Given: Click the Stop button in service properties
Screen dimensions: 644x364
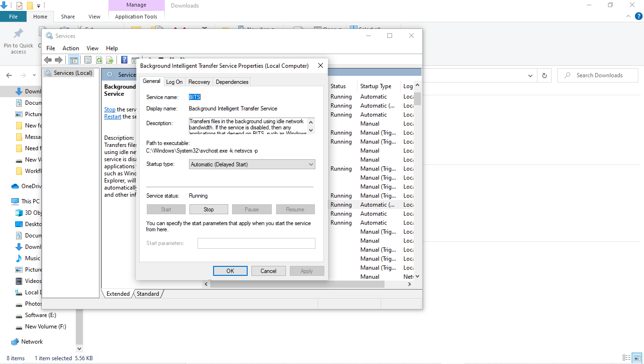Looking at the screenshot, I should click(209, 209).
